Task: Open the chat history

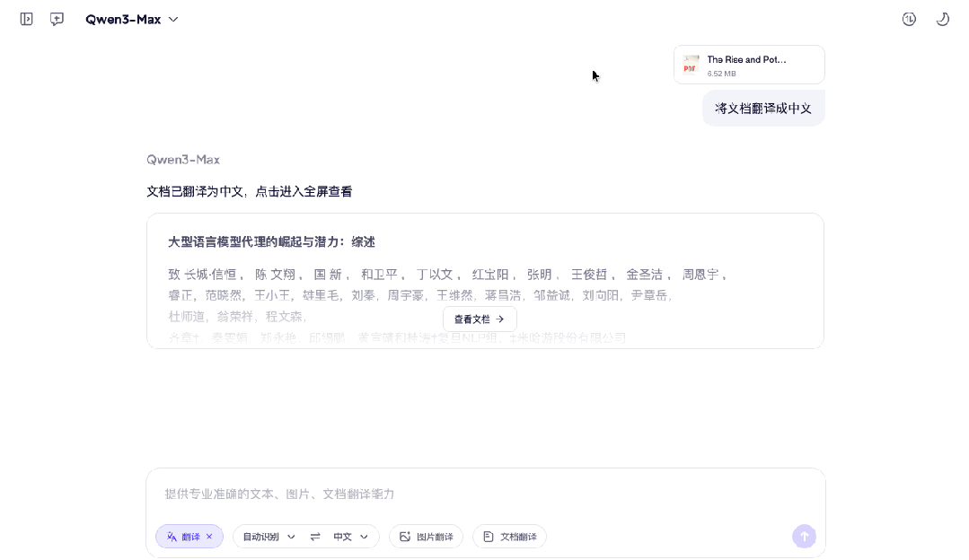Action: (908, 19)
